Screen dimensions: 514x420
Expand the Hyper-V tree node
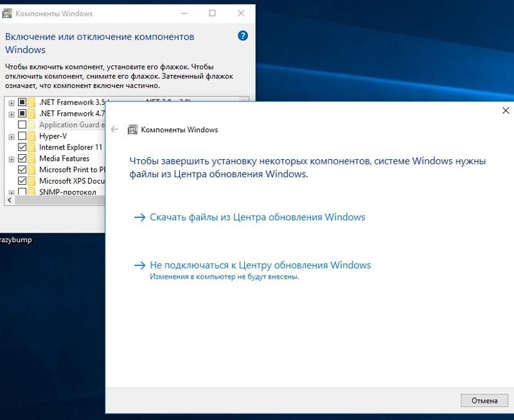[12, 137]
